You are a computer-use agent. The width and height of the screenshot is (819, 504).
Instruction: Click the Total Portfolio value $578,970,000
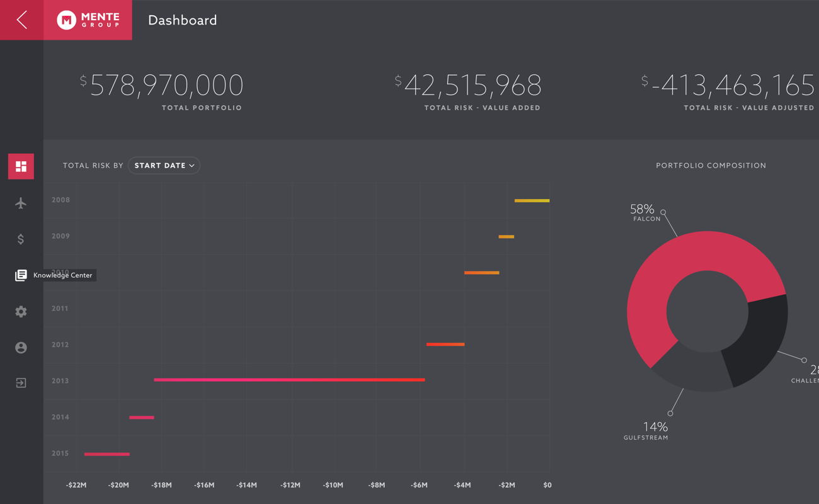166,86
